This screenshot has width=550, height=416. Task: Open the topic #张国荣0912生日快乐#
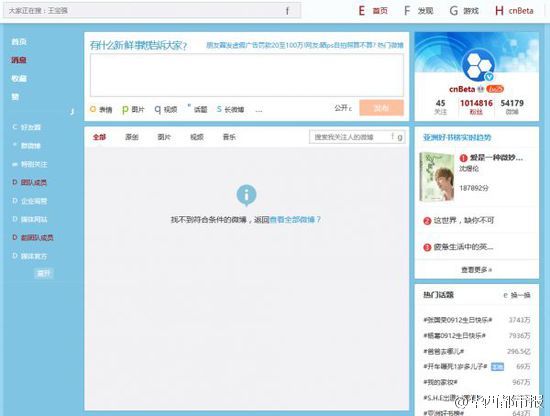tap(458, 320)
